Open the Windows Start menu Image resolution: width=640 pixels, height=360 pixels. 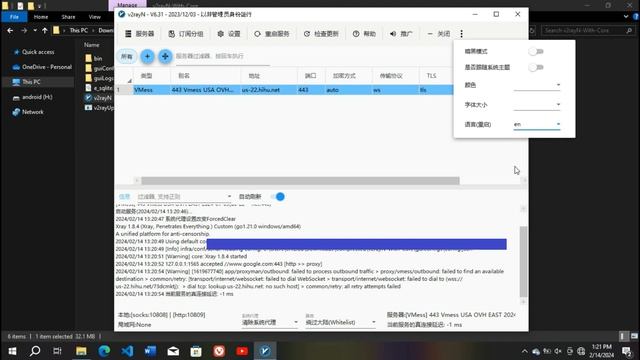(12, 351)
